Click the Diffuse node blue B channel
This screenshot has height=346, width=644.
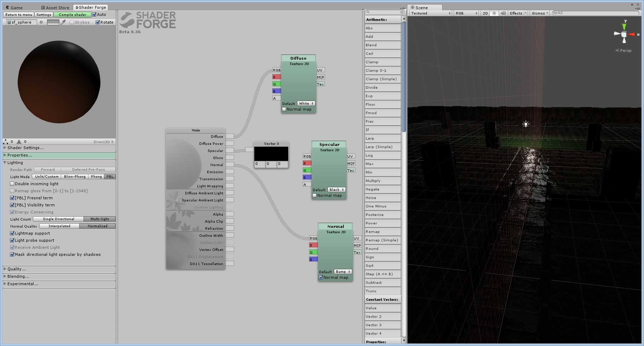[277, 91]
